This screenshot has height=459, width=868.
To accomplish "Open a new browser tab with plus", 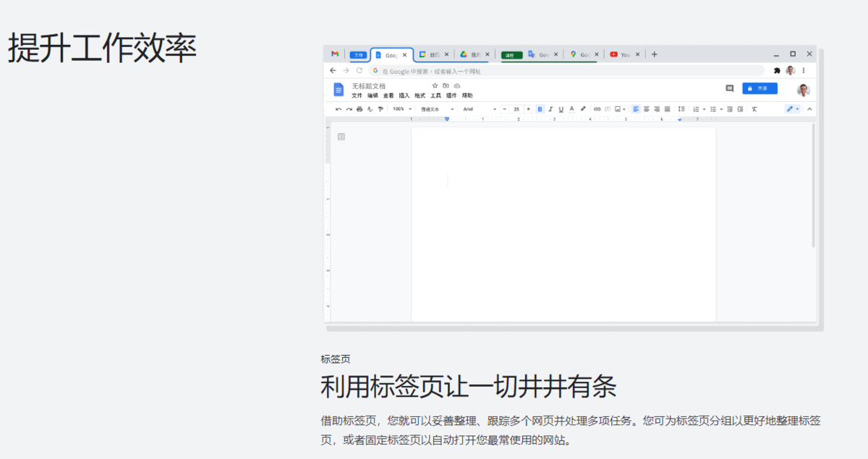I will click(655, 54).
